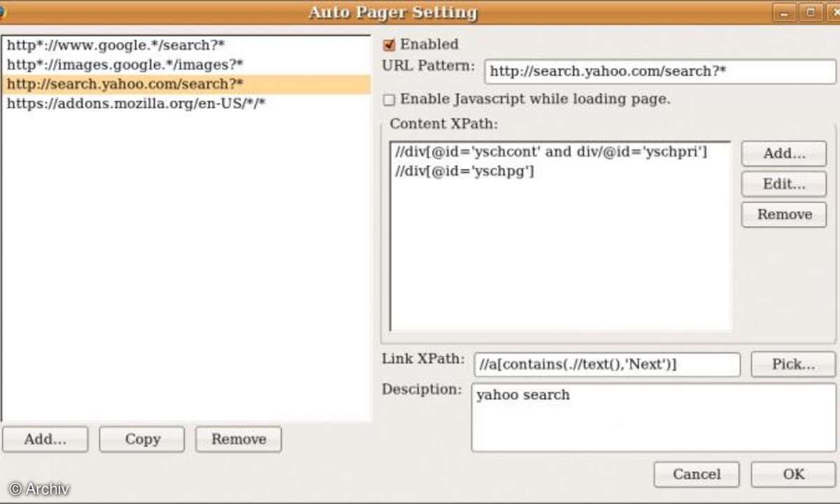
Task: Copy the selected site setting
Action: tap(142, 440)
